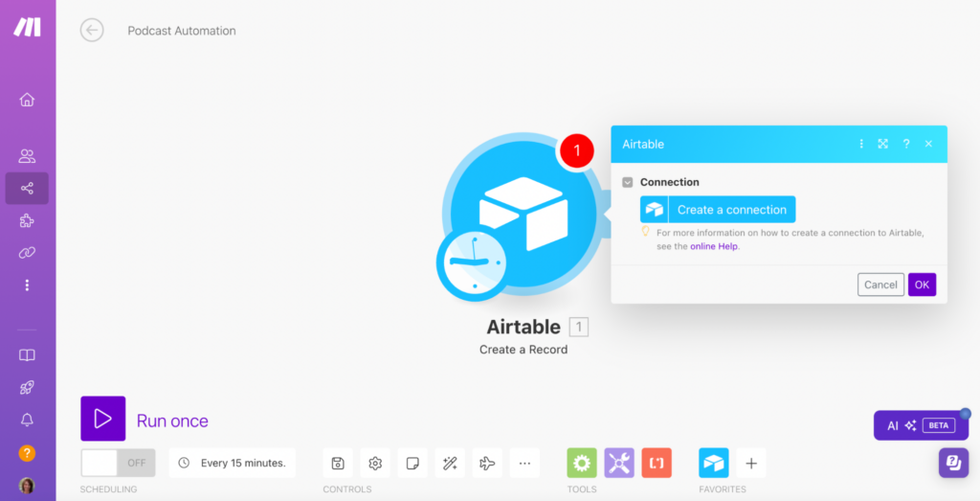The width and height of the screenshot is (980, 501).
Task: Open the three-dot menu in Airtable dialog header
Action: click(x=861, y=144)
